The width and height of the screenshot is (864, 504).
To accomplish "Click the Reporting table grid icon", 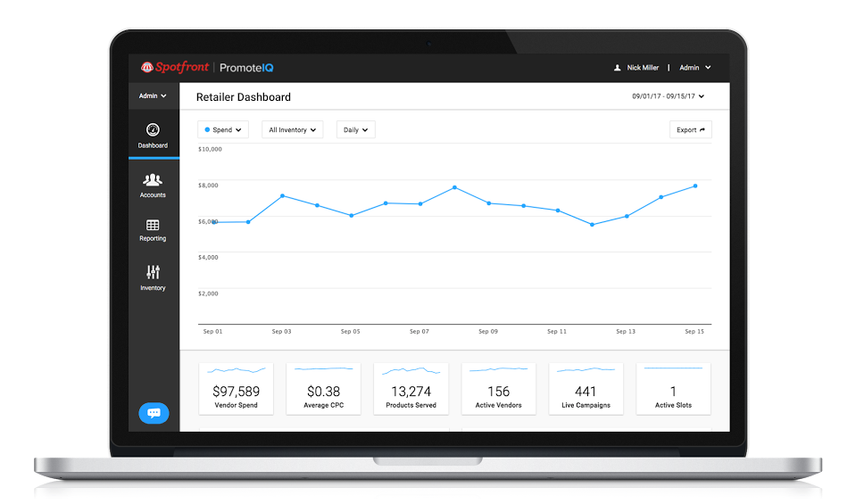I will [x=153, y=226].
